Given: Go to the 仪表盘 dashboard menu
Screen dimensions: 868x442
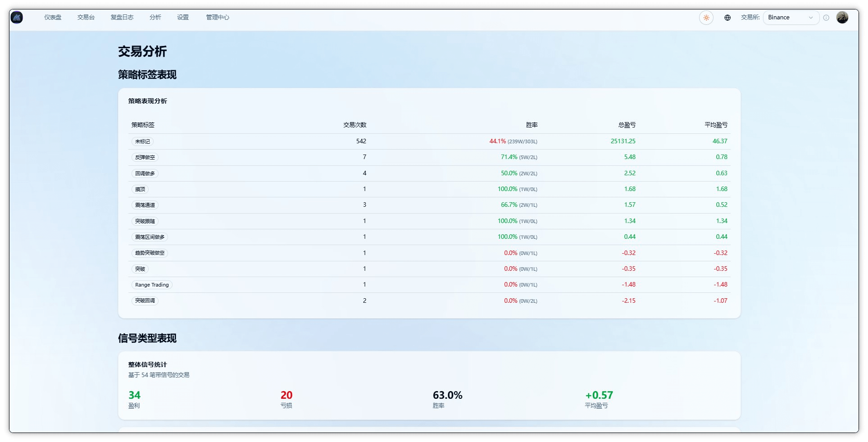Looking at the screenshot, I should (x=53, y=17).
